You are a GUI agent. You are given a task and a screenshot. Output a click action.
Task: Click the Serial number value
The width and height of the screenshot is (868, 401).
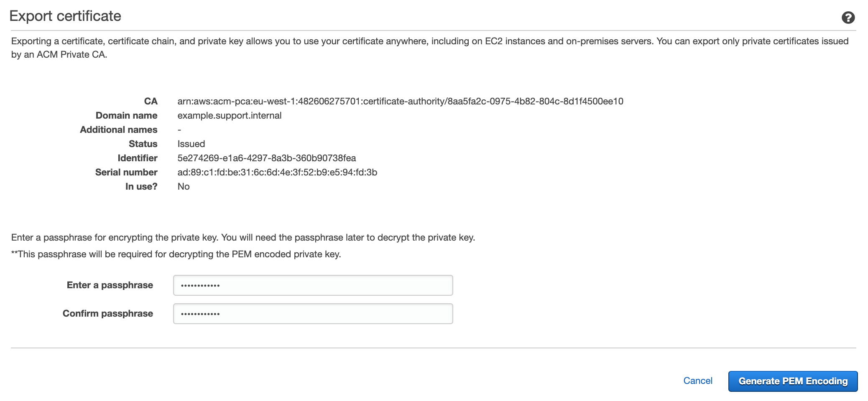coord(277,172)
